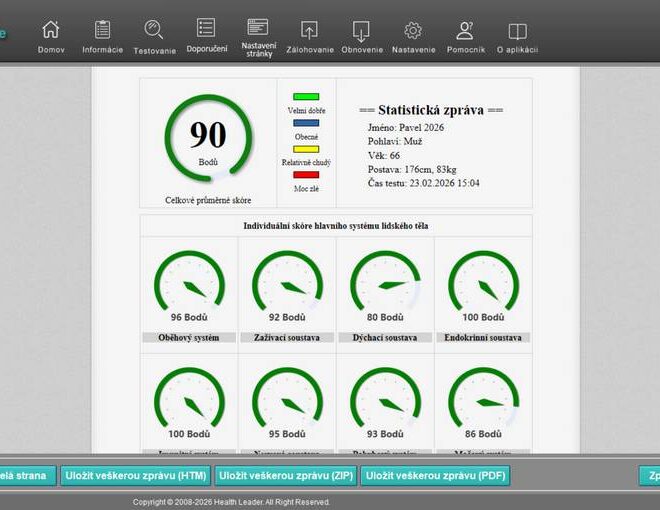Select the Oběhový systém label

pos(189,337)
